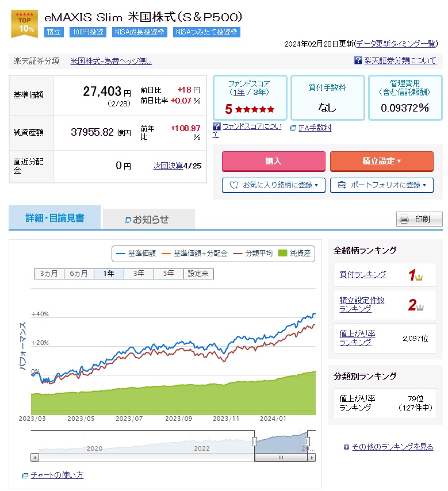The image size is (448, 491).
Task: Click the TOP 10% gold badge icon
Action: (x=24, y=24)
